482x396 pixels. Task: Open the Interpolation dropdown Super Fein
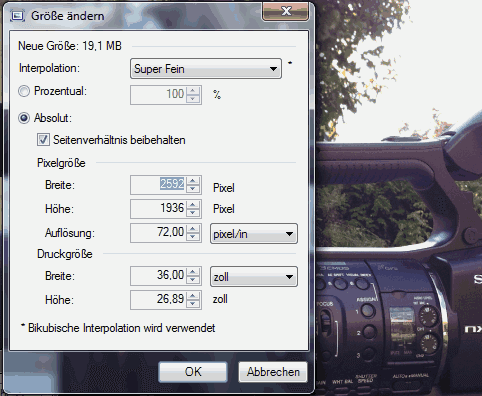[206, 69]
